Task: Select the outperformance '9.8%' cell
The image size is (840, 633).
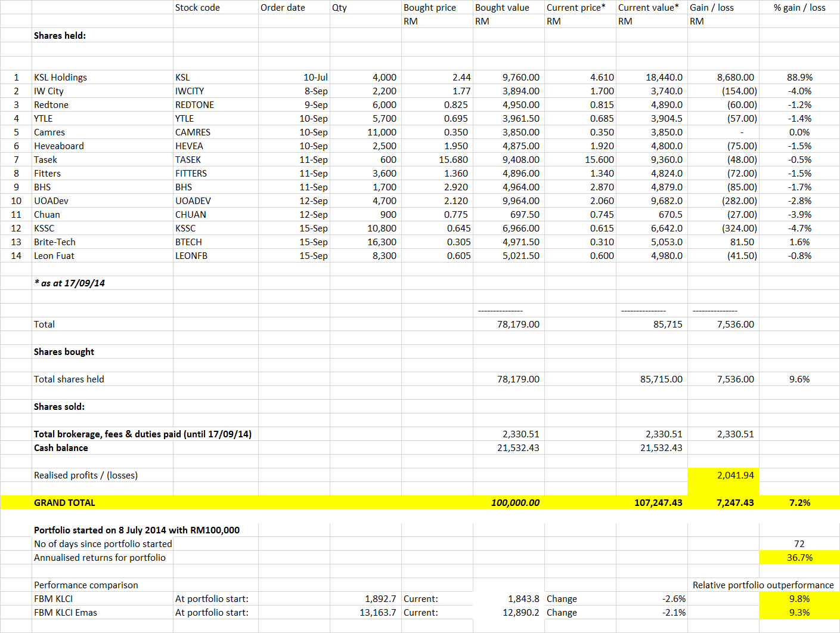Action: (799, 599)
